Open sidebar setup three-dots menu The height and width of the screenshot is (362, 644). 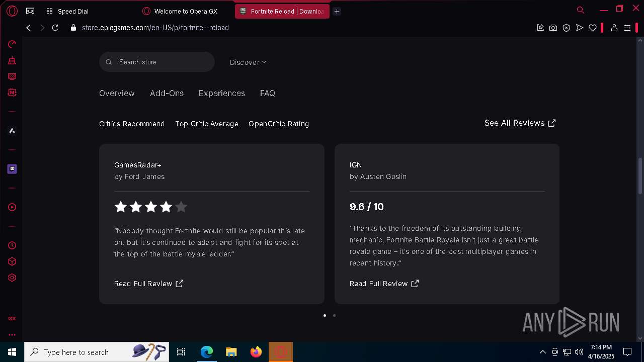point(12,334)
